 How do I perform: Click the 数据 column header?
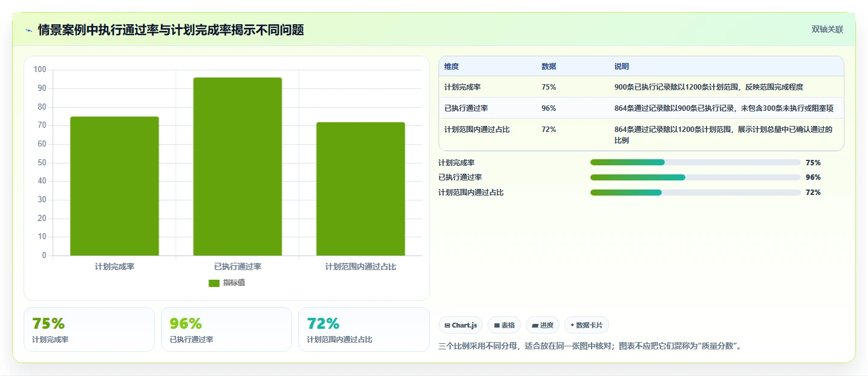pos(549,67)
